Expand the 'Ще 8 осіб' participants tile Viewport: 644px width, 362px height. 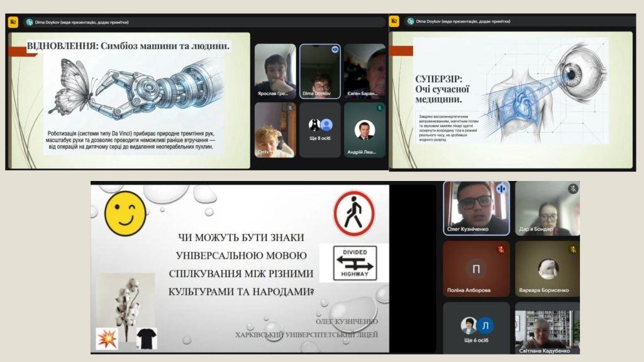[x=319, y=130]
